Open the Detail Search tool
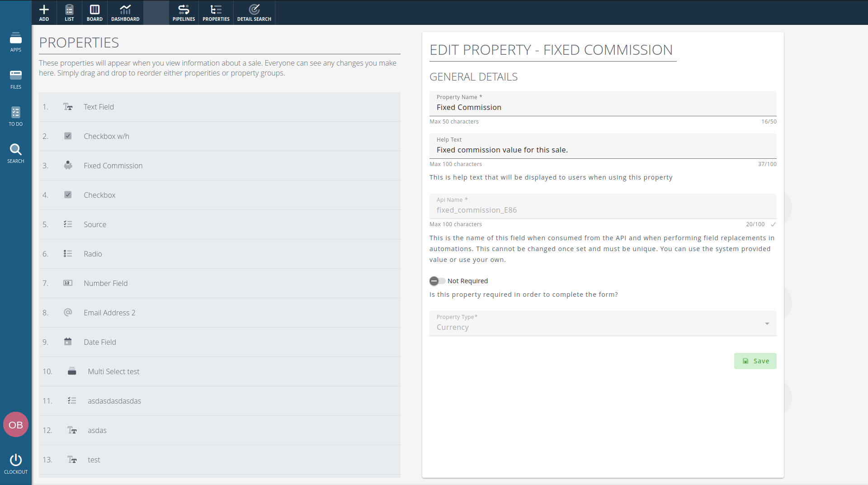Viewport: 868px width, 485px height. [254, 12]
